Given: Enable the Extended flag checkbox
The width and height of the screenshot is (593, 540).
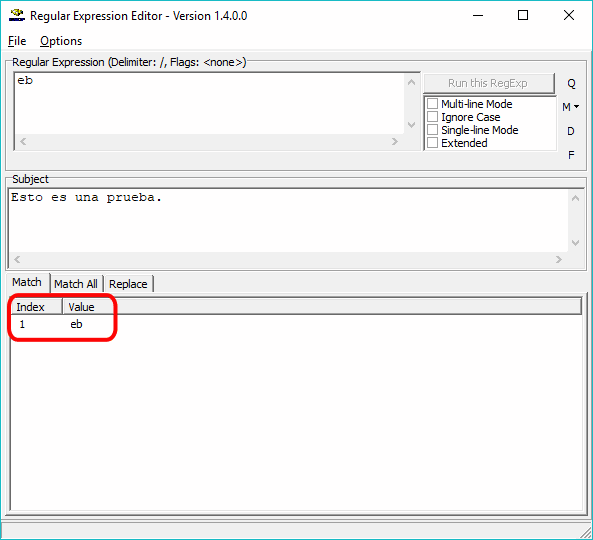Looking at the screenshot, I should tap(432, 143).
